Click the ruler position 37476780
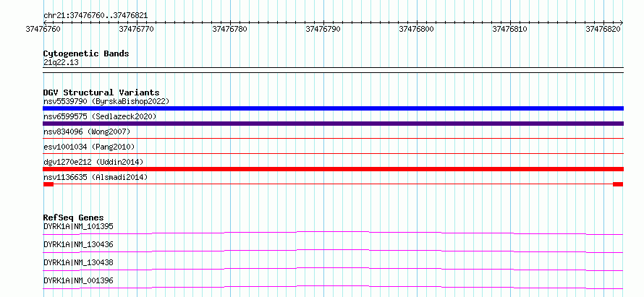Image resolution: width=644 pixels, height=297 pixels. tap(230, 29)
